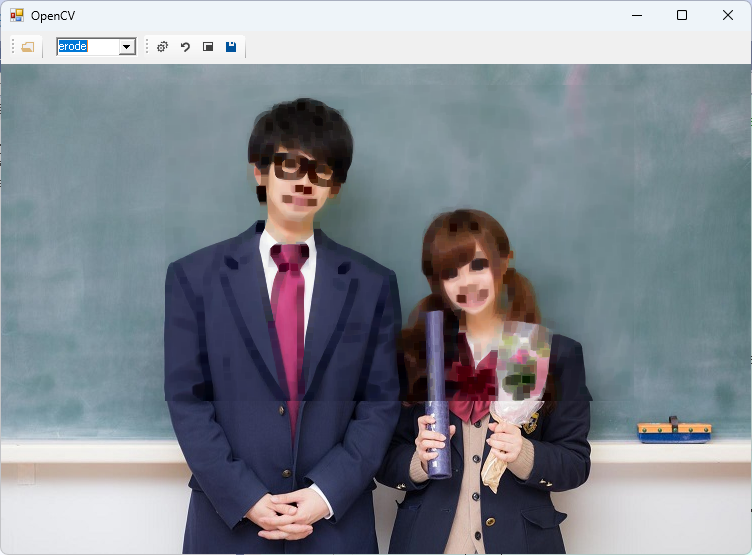
Task: Undo with the curved arrow icon
Action: point(185,47)
